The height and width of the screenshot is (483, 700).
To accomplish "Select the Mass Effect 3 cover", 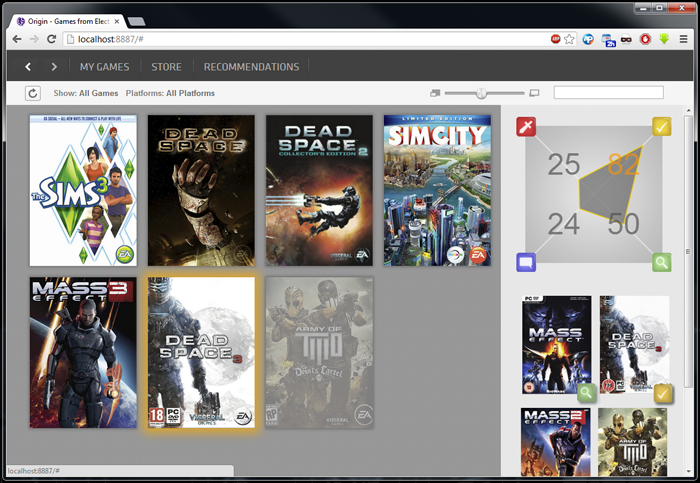I will pos(83,353).
